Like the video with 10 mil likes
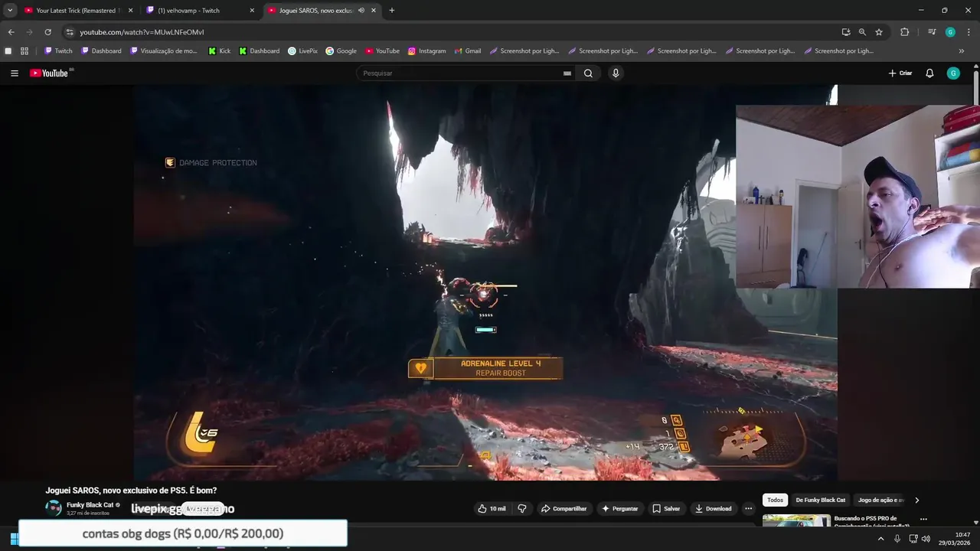Viewport: 980px width, 551px height. click(x=492, y=509)
